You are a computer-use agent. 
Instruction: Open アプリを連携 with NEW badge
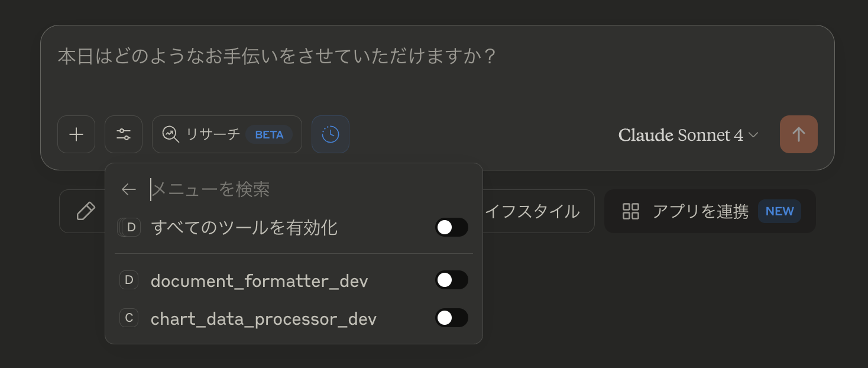pyautogui.click(x=710, y=211)
